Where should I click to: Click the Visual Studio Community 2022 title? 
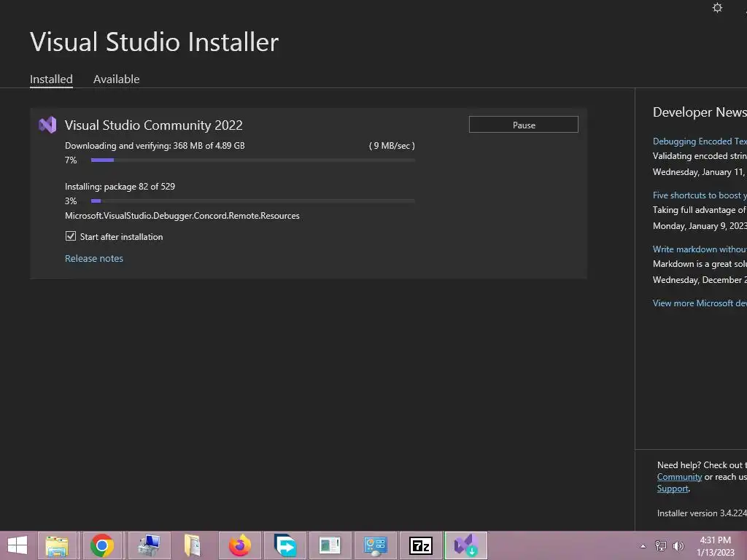pyautogui.click(x=154, y=125)
